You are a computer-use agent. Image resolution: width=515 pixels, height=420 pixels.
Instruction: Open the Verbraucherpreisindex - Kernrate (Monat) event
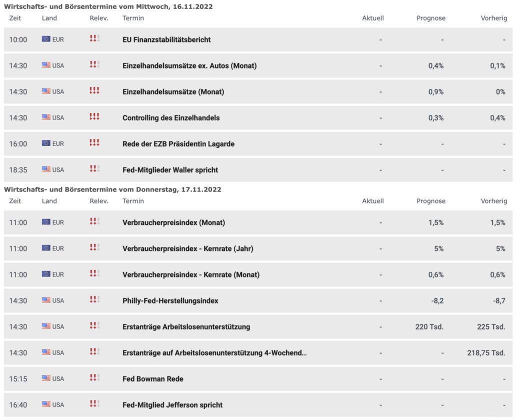(x=191, y=274)
